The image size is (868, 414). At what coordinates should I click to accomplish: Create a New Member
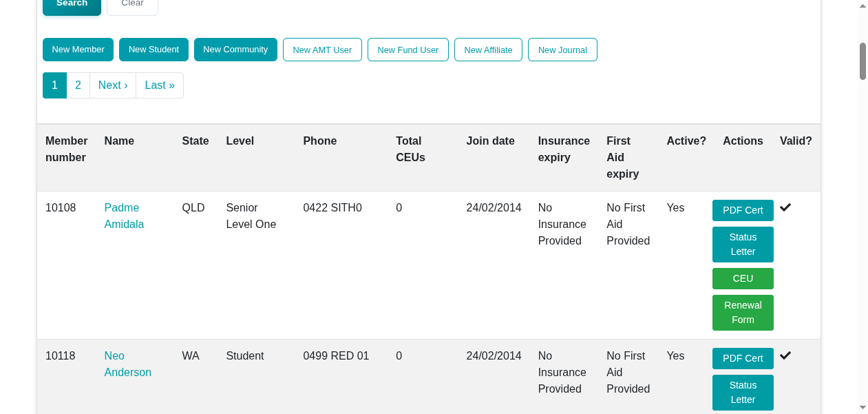tap(78, 49)
